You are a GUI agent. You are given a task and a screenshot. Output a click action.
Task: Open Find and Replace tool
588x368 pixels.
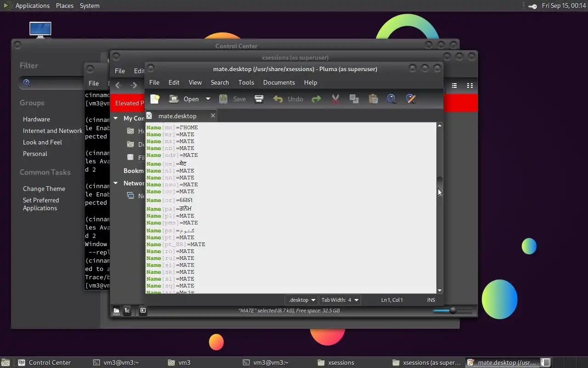point(411,99)
